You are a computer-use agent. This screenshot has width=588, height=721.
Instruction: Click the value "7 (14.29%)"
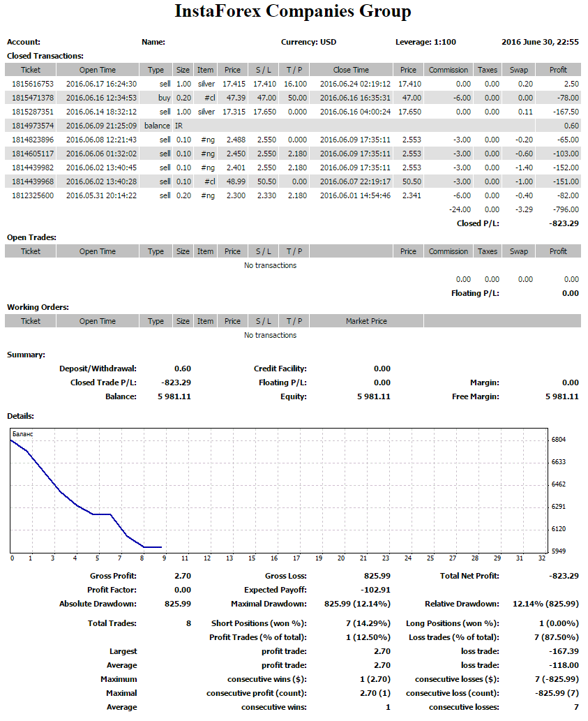(x=368, y=623)
